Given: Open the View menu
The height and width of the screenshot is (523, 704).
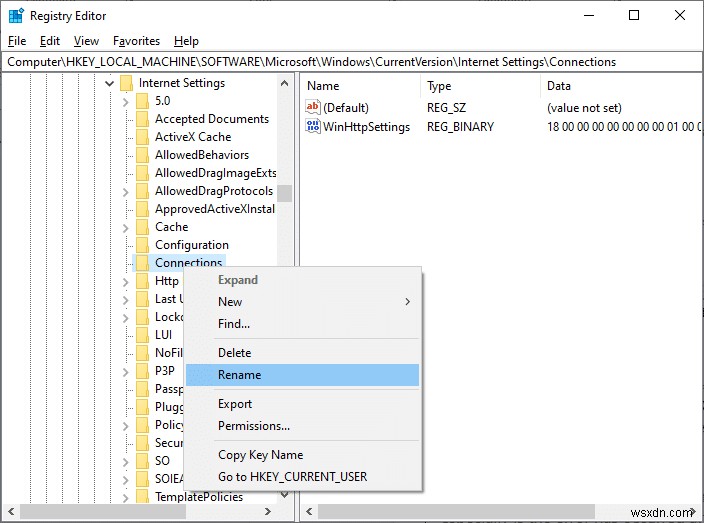Looking at the screenshot, I should (86, 41).
